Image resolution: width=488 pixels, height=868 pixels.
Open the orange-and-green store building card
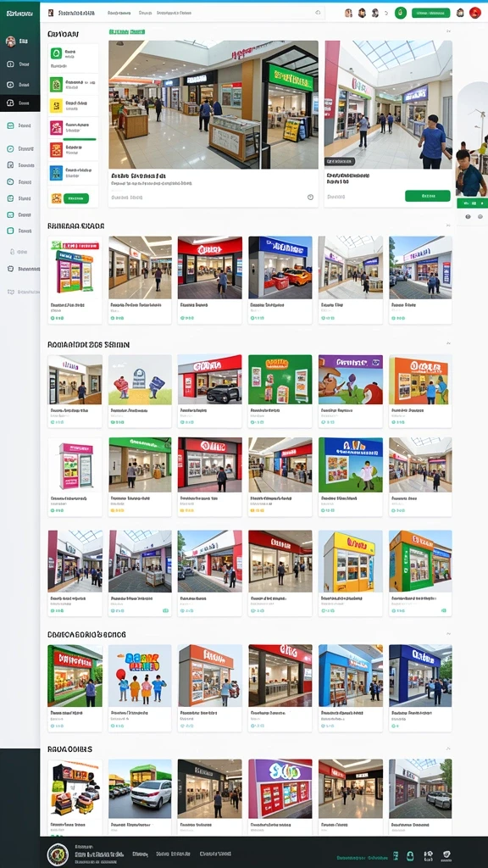coord(420,573)
